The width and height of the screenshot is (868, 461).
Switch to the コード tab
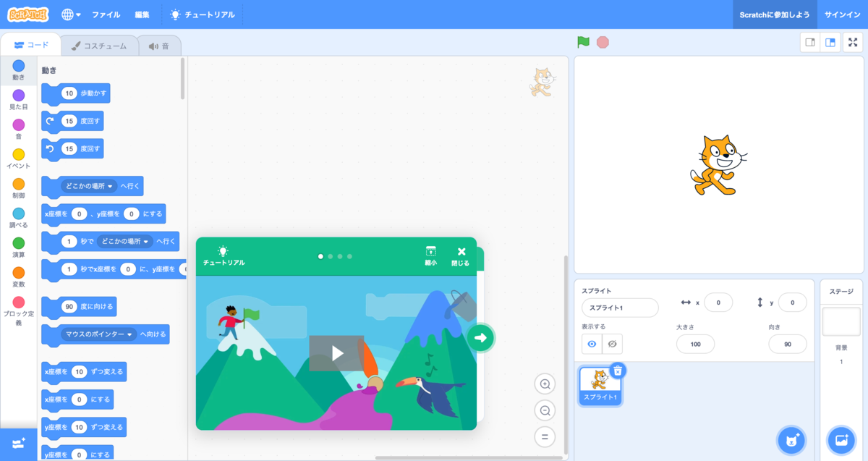31,45
